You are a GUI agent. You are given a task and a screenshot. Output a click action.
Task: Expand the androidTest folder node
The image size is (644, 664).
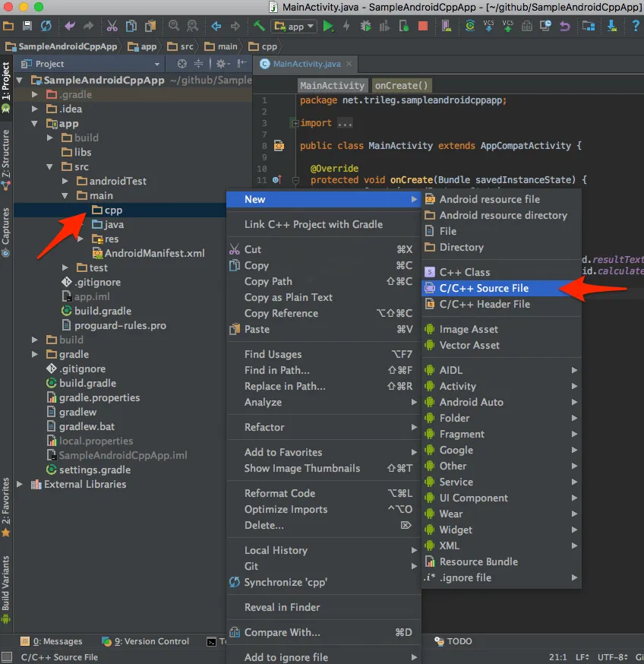click(66, 182)
